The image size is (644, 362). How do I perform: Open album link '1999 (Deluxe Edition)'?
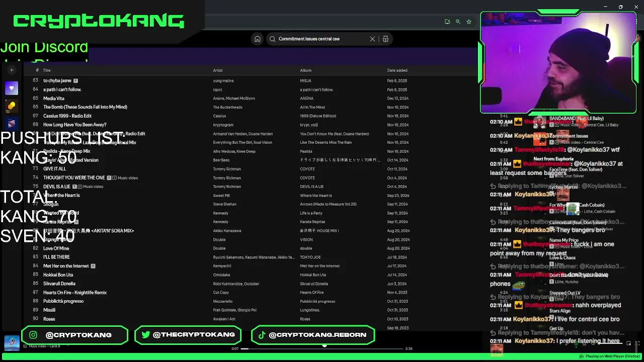tap(318, 116)
